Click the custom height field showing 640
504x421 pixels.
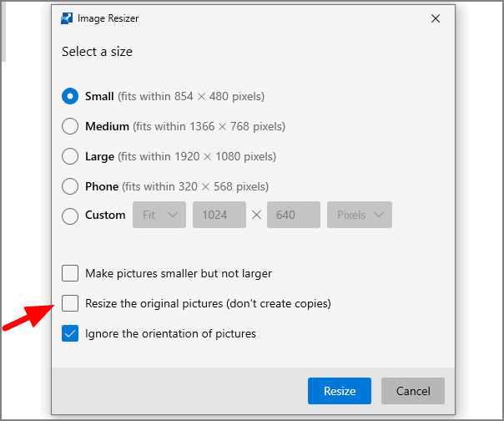294,215
